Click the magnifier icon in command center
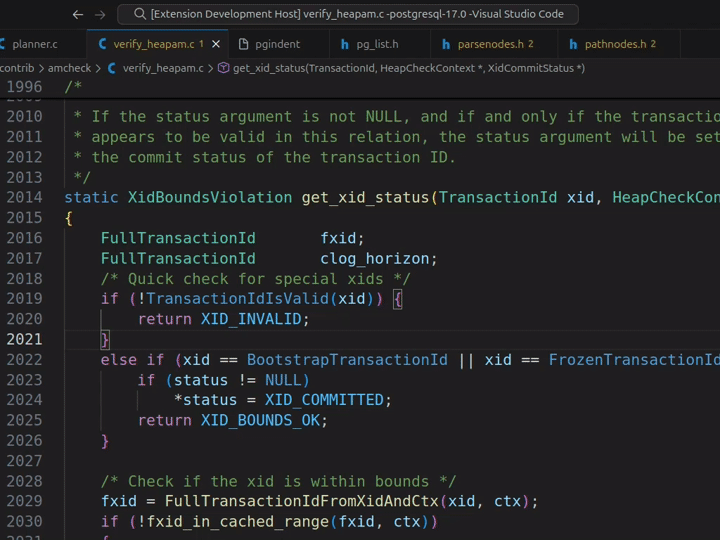Screen dimensions: 720x540 (138, 14)
